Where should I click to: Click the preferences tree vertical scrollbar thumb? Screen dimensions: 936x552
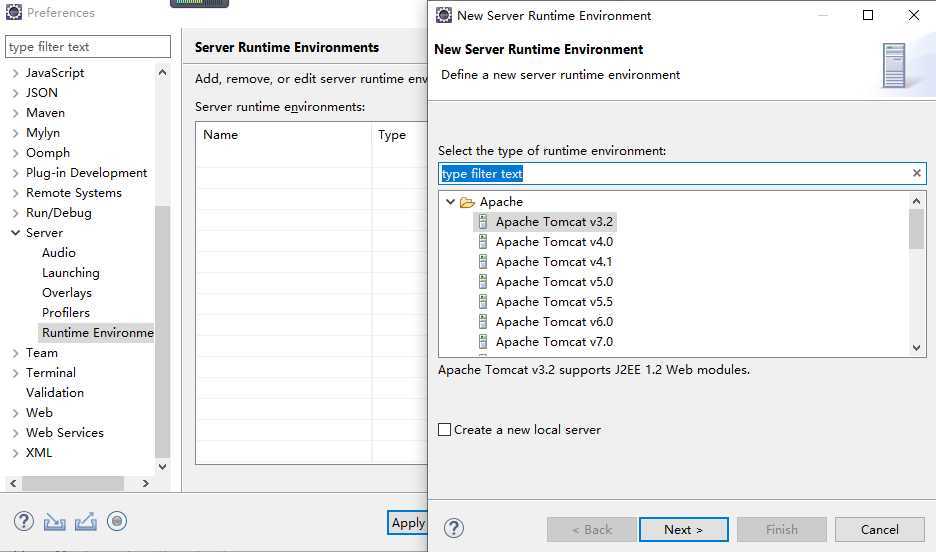[x=162, y=332]
